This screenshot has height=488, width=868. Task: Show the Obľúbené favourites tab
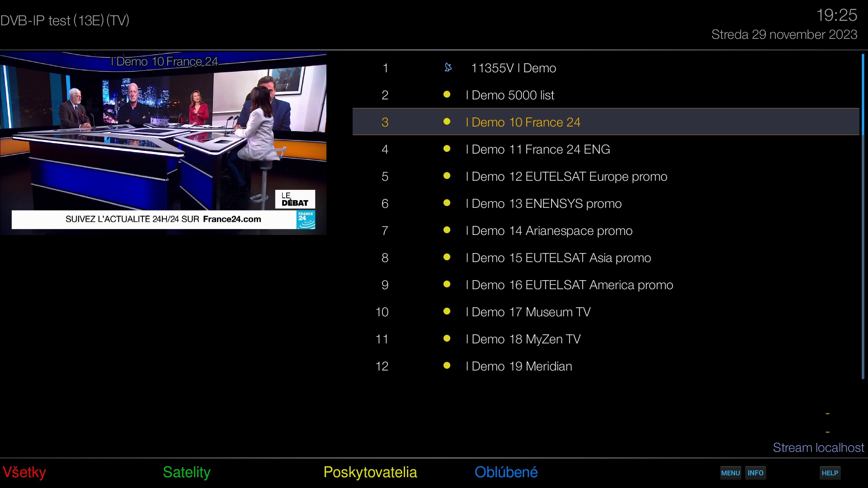(506, 472)
